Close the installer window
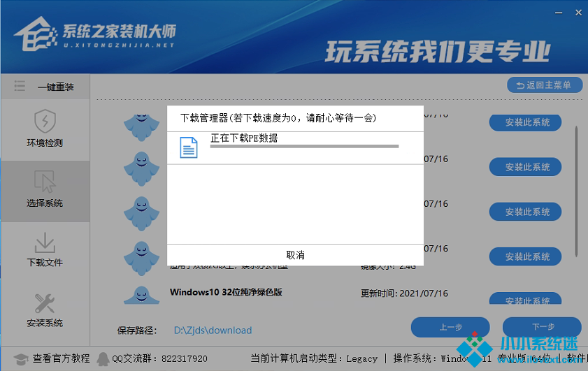The height and width of the screenshot is (371, 588). coord(578,13)
